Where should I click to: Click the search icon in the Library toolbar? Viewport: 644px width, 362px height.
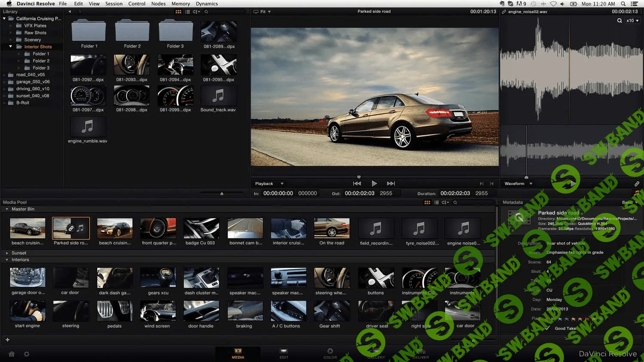tap(206, 12)
